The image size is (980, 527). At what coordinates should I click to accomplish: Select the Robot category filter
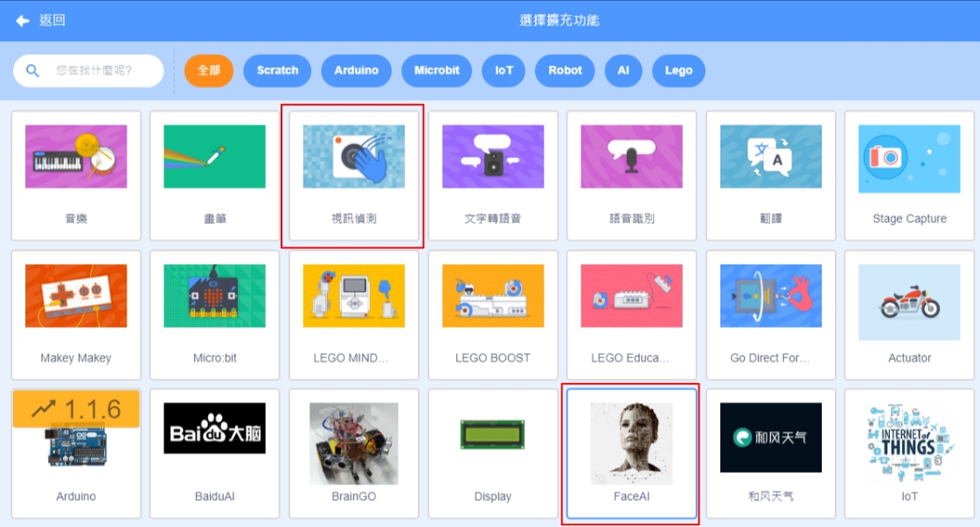pos(565,71)
